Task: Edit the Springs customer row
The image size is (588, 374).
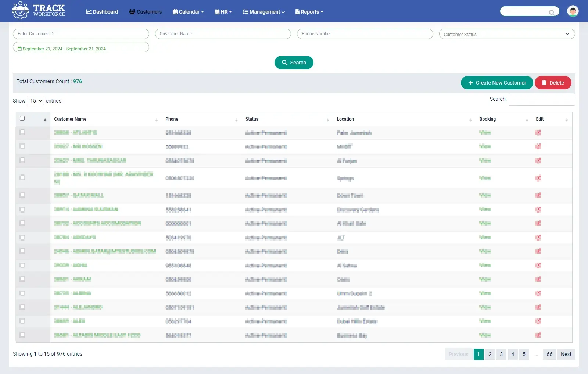Action: click(x=538, y=178)
